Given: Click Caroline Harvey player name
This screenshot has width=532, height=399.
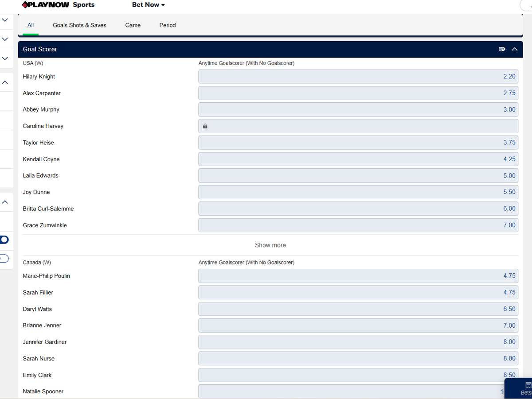Looking at the screenshot, I should tap(43, 126).
